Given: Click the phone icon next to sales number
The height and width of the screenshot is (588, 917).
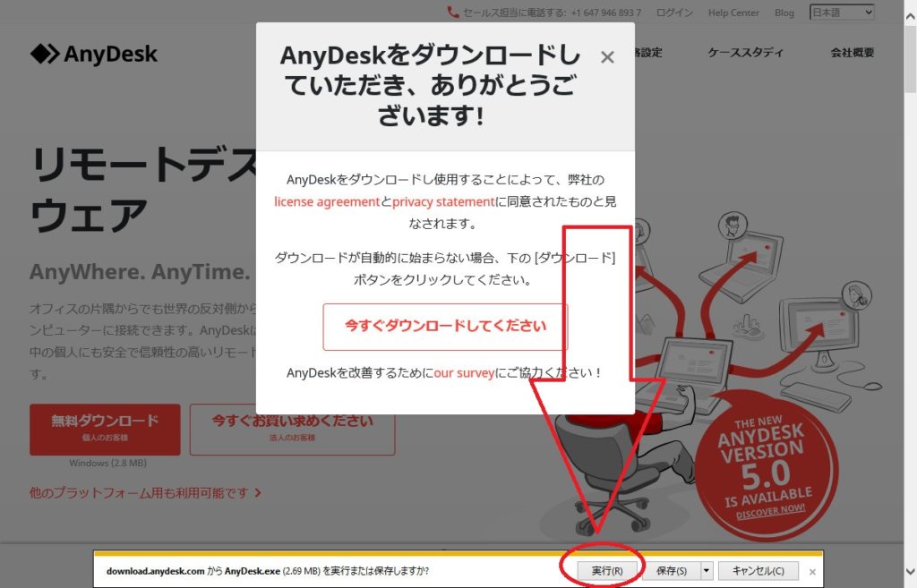Looking at the screenshot, I should (452, 13).
